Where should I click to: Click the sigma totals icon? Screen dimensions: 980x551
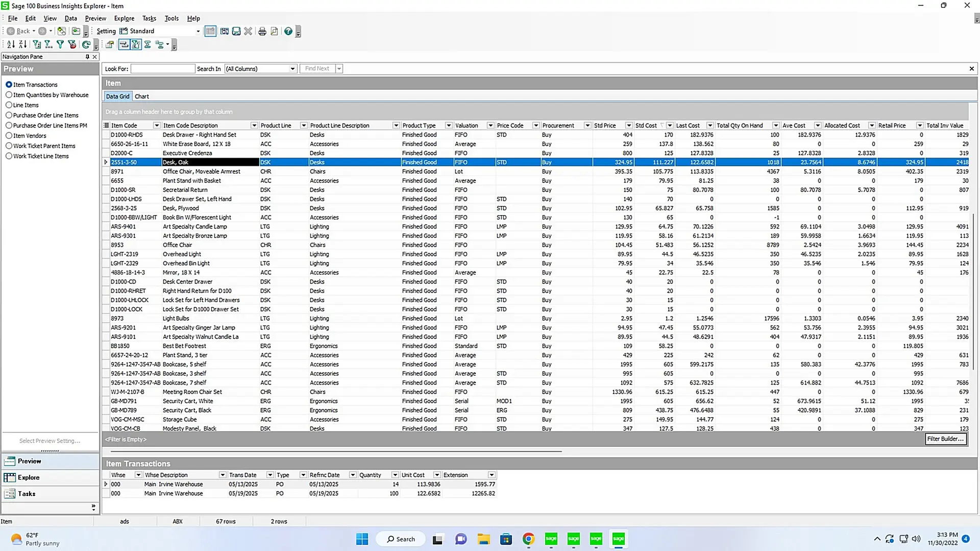(x=148, y=44)
